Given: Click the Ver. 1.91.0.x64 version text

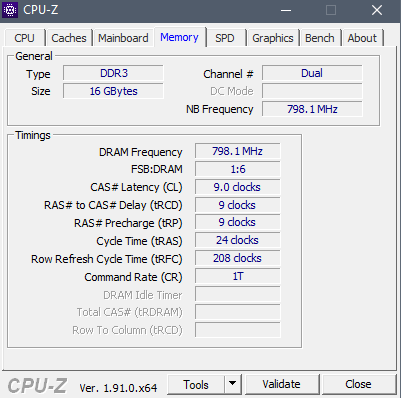Looking at the screenshot, I should pyautogui.click(x=118, y=388).
